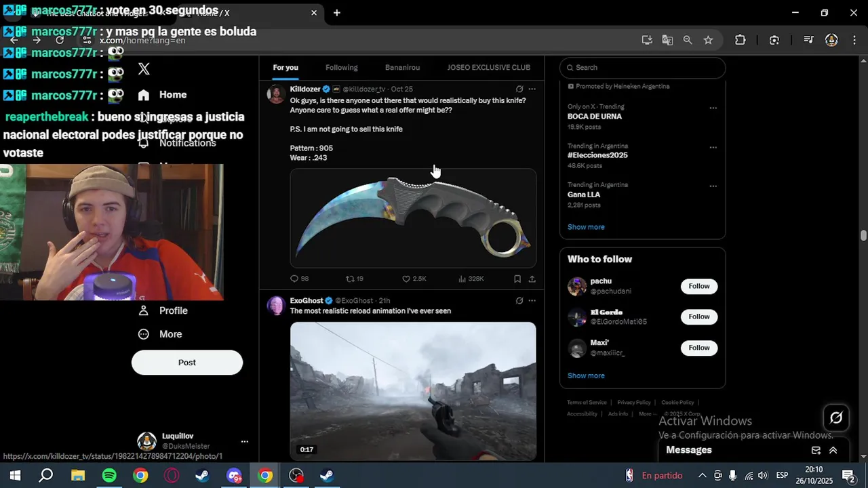Open Opera GX from the taskbar

(172, 476)
